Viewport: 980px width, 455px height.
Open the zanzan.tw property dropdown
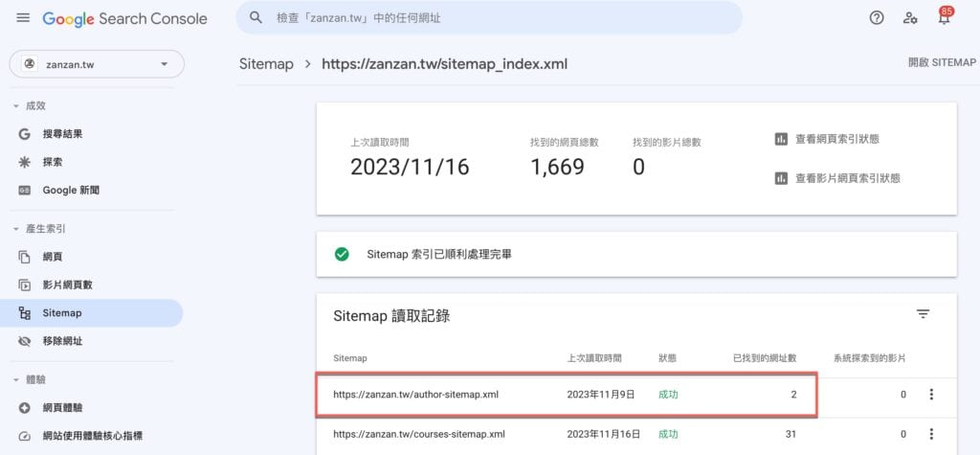tap(97, 64)
